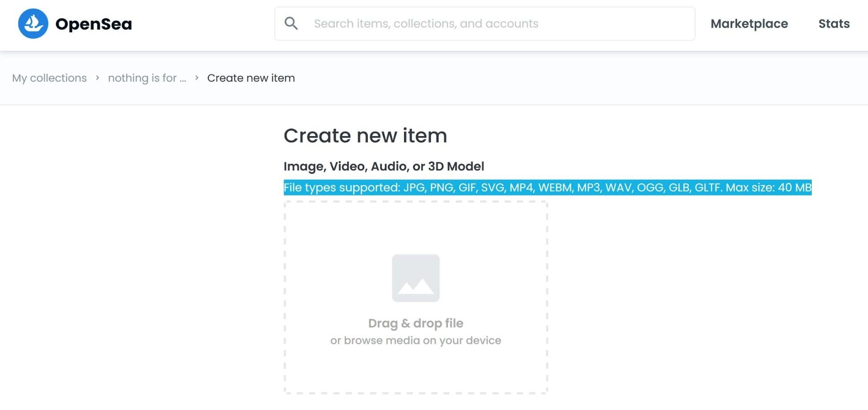
Task: Go to My collections breadcrumb
Action: (x=49, y=78)
